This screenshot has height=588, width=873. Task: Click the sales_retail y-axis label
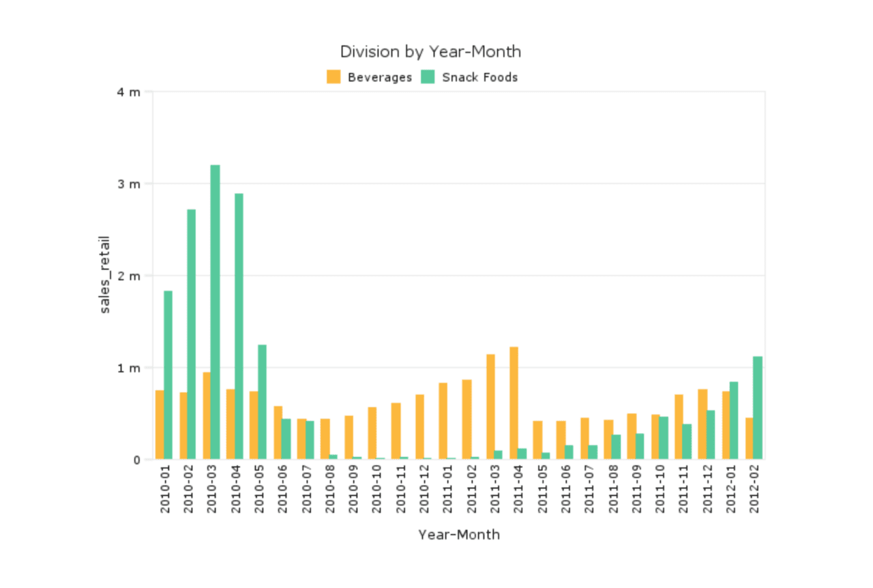click(106, 271)
